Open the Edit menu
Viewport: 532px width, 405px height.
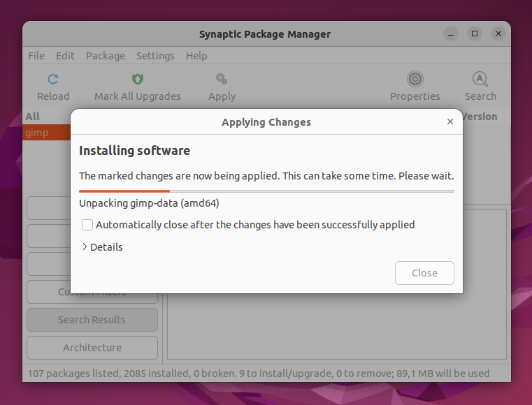[x=65, y=56]
